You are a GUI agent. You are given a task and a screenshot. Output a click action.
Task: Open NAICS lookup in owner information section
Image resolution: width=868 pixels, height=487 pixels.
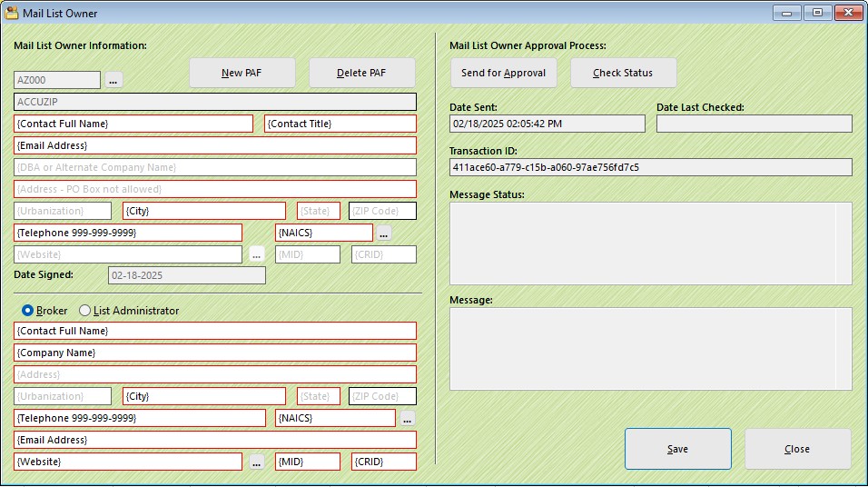point(384,233)
